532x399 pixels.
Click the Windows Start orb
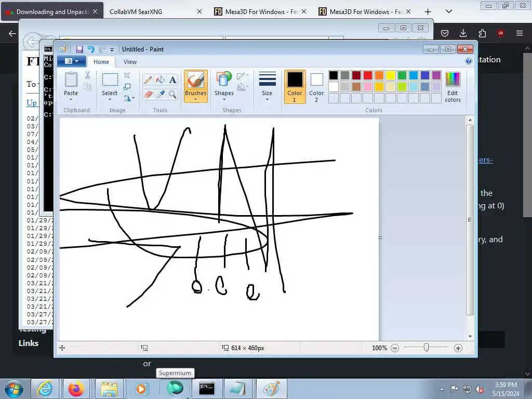[14, 389]
